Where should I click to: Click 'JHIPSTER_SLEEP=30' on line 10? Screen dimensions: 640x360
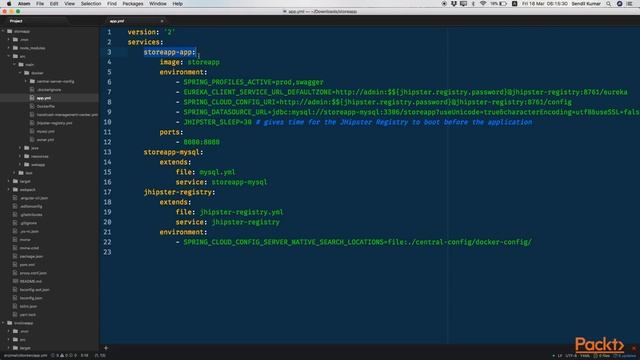pos(218,122)
